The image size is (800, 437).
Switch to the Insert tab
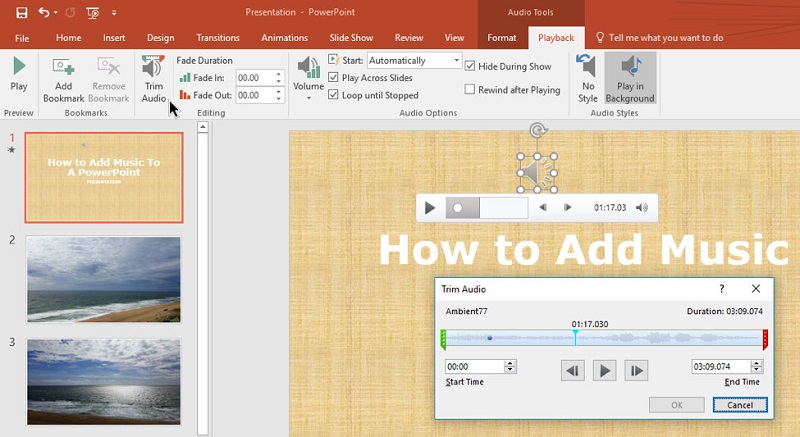pyautogui.click(x=114, y=38)
